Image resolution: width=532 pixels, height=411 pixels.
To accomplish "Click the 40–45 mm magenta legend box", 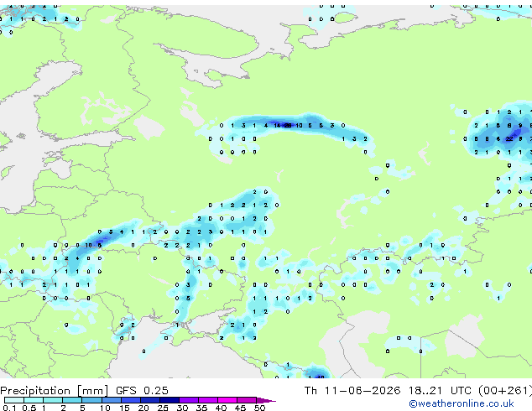I will [x=227, y=400].
